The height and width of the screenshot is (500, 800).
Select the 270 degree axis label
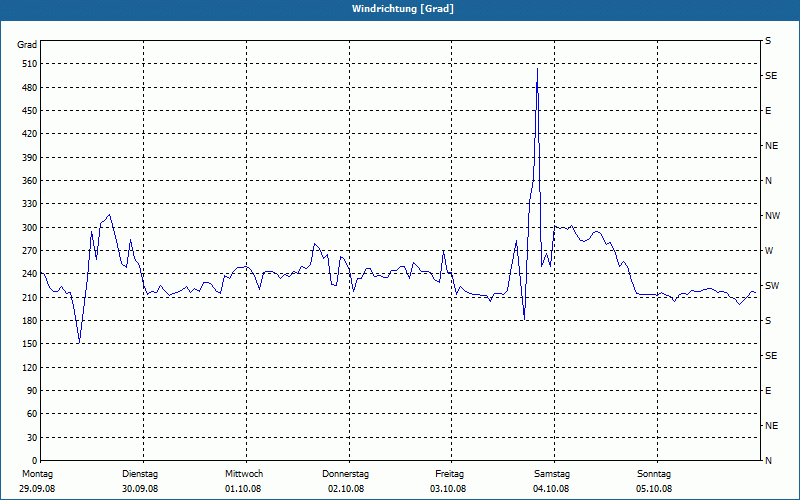31,251
